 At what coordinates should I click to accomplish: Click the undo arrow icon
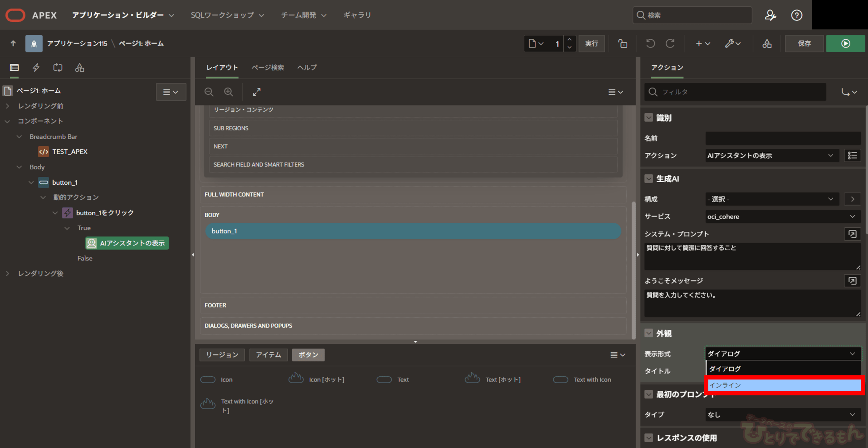650,43
